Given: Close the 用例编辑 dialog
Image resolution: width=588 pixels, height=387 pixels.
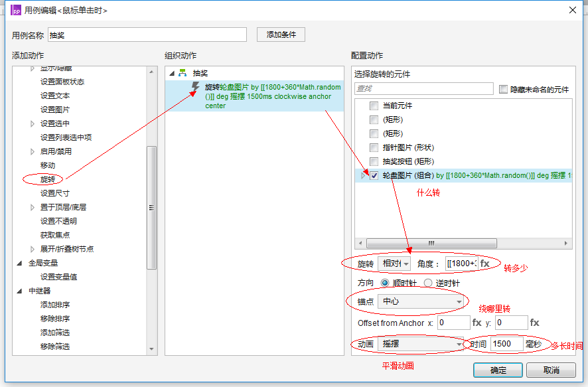Looking at the screenshot, I should coord(573,10).
